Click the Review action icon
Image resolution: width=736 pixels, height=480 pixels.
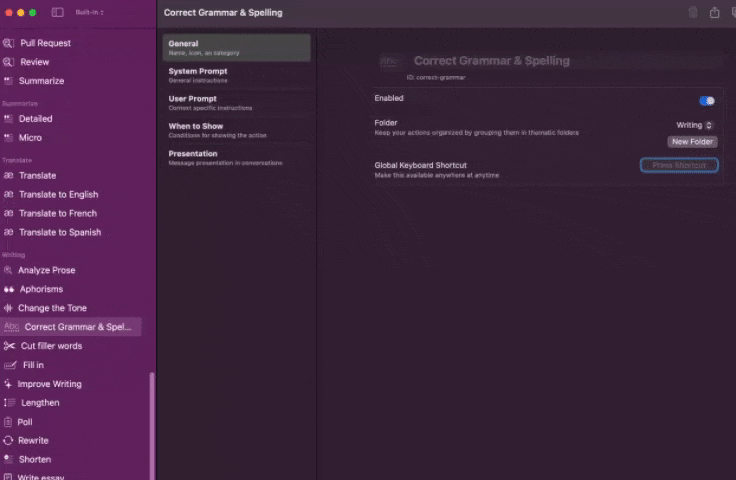click(8, 62)
